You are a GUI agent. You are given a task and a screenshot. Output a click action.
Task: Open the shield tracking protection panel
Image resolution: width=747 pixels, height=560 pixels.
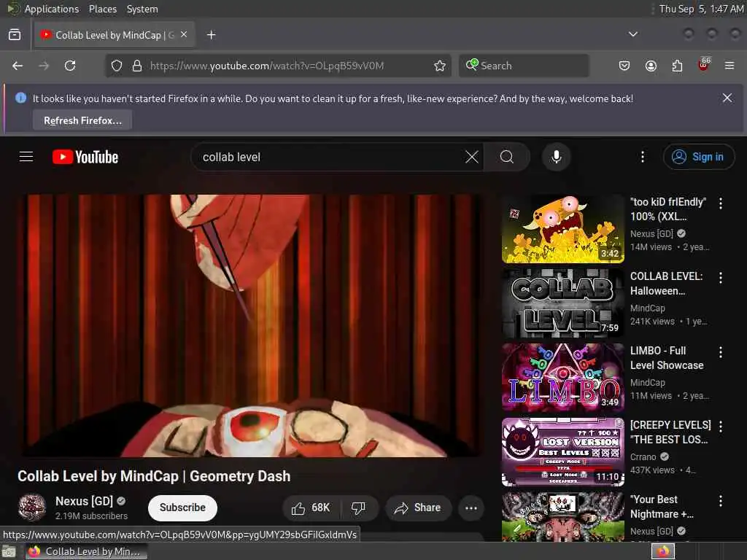(x=117, y=66)
